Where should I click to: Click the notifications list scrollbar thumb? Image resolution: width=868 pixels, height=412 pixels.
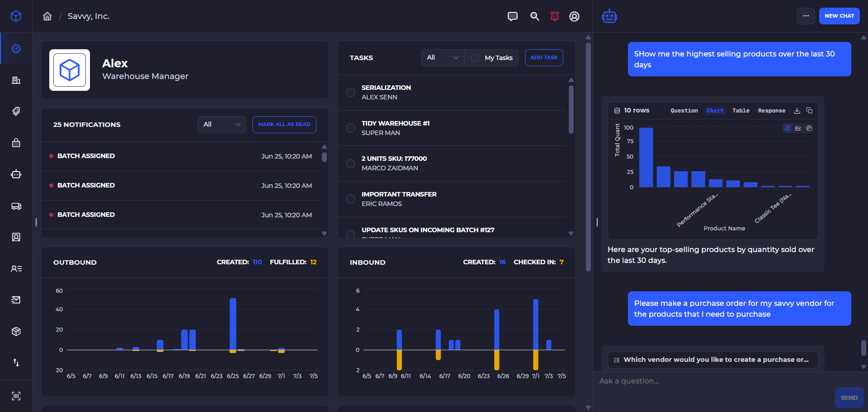(324, 157)
